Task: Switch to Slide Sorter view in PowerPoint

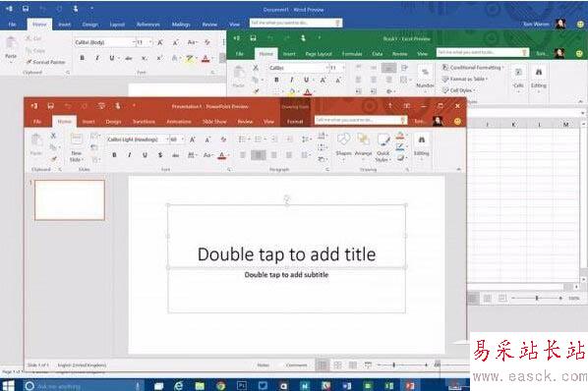Action: 337,364
